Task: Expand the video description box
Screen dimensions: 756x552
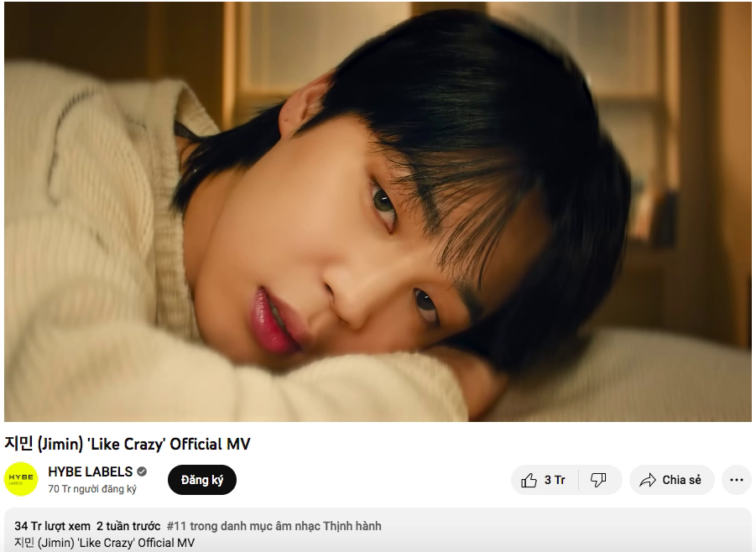Action: 378,530
